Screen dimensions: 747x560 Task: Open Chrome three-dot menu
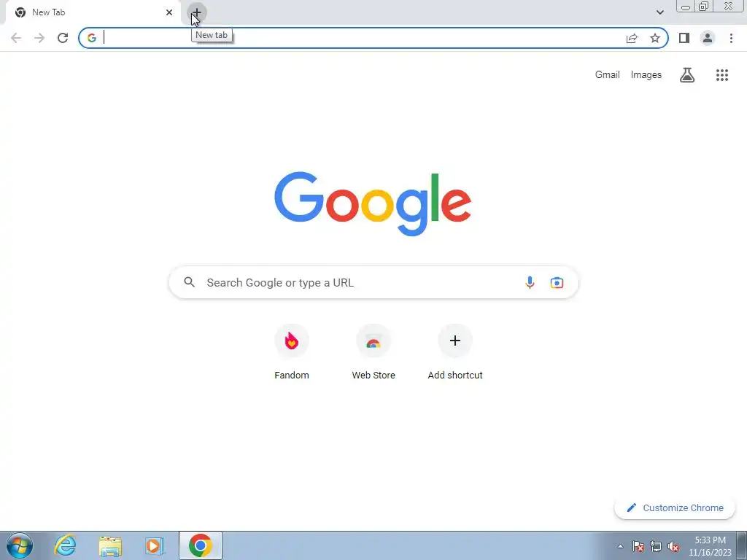tap(731, 38)
